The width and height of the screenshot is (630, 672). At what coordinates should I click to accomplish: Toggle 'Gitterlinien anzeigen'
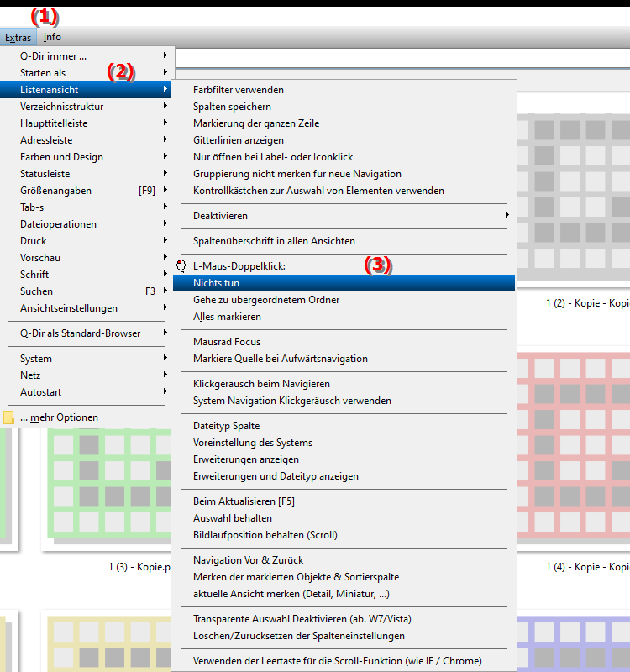[344, 140]
